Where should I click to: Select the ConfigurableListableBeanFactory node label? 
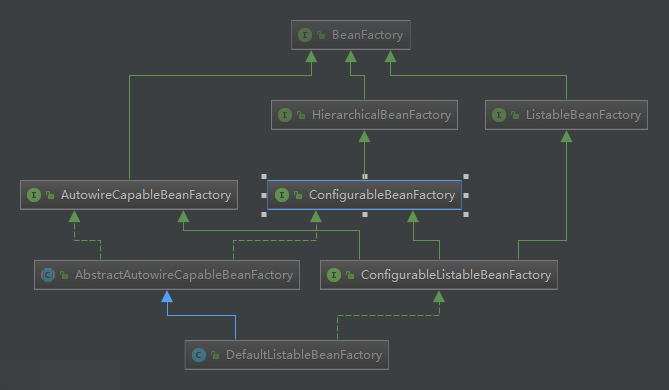click(x=456, y=275)
